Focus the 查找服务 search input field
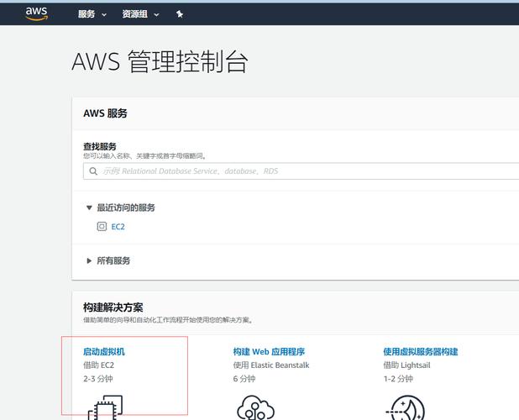The image size is (519, 420). pos(301,171)
